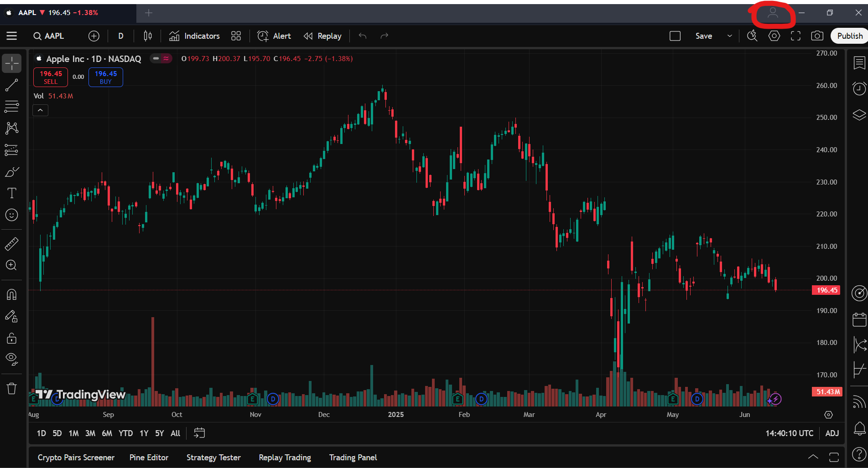Add a compare symbol with plus icon
This screenshot has height=468, width=868.
[x=94, y=36]
